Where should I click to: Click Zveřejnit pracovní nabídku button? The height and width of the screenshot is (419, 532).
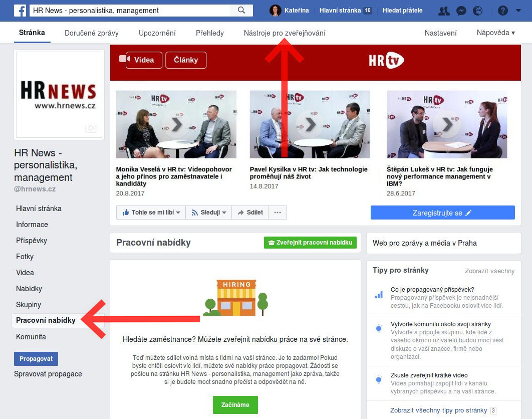point(310,243)
